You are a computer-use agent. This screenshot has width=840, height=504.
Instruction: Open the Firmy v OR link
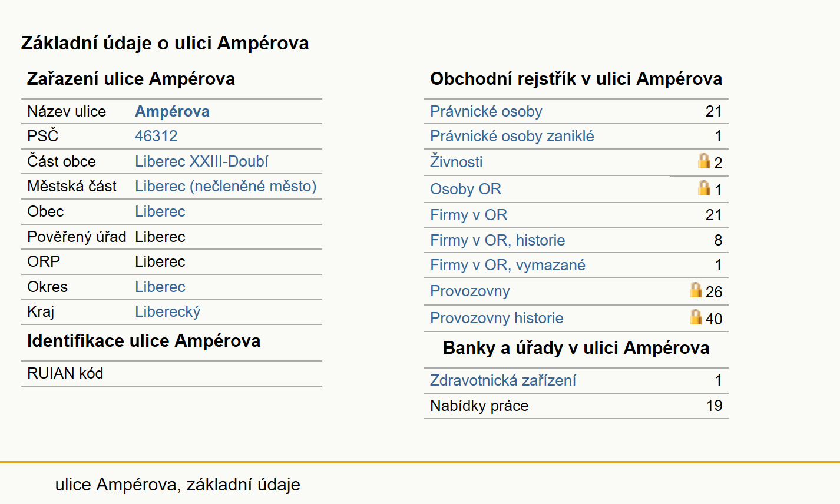(468, 215)
